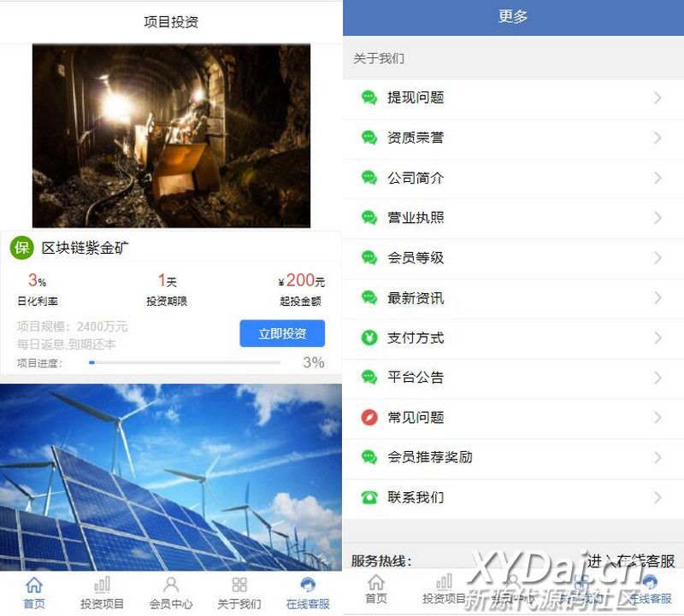
Task: Open 关于我们 grid icon in left nav
Action: (239, 585)
